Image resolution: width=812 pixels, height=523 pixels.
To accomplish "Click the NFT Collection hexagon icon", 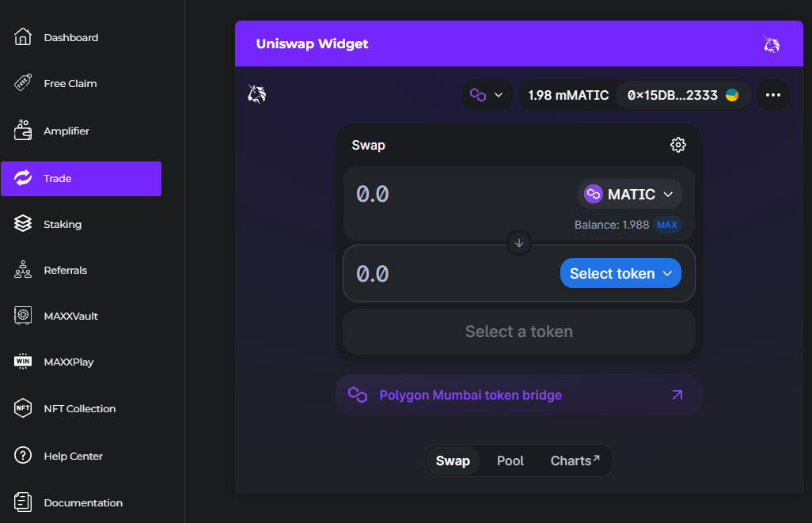I will [x=23, y=408].
